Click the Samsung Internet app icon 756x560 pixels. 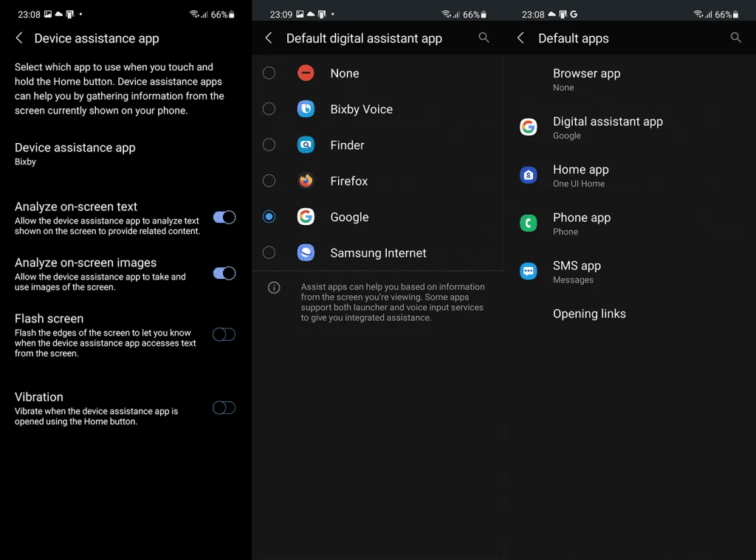tap(306, 252)
